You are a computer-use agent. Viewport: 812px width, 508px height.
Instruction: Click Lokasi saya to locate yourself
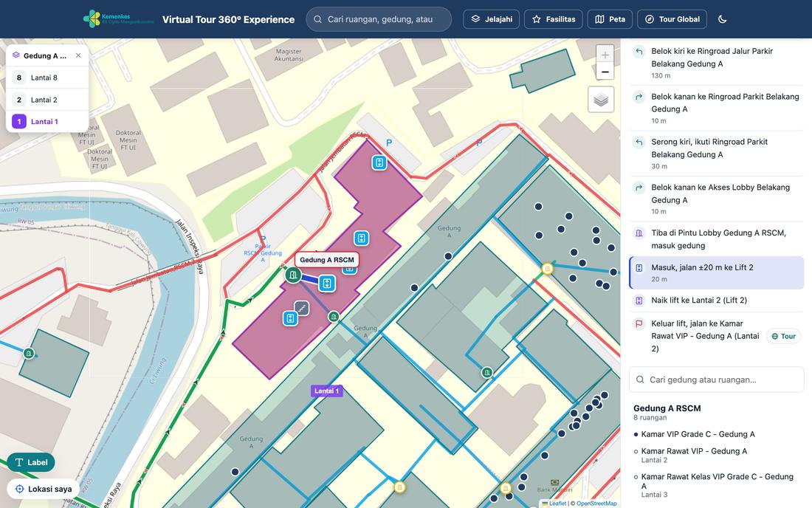[44, 489]
